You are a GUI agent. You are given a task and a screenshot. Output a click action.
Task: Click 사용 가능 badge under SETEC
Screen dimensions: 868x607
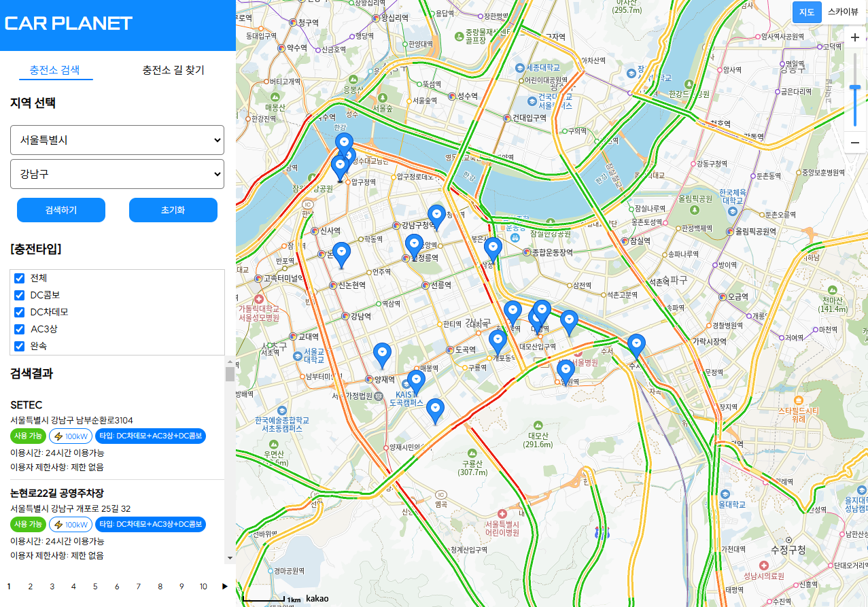(28, 436)
